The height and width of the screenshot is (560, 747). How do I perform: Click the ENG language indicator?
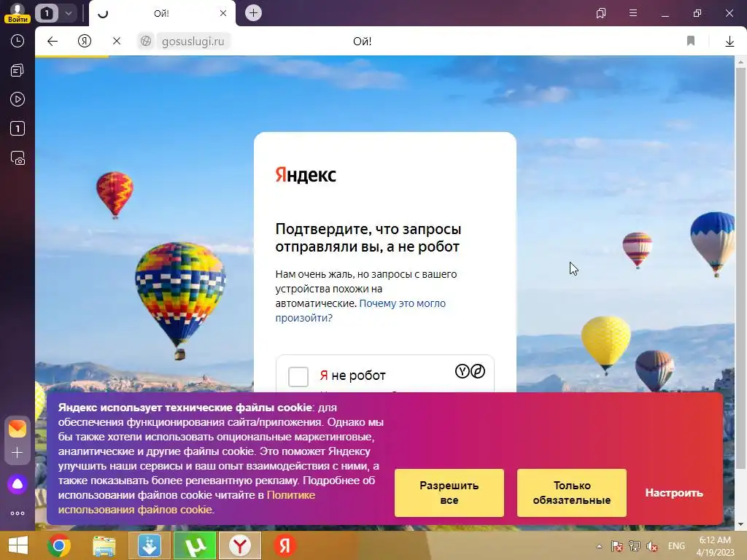(x=676, y=546)
